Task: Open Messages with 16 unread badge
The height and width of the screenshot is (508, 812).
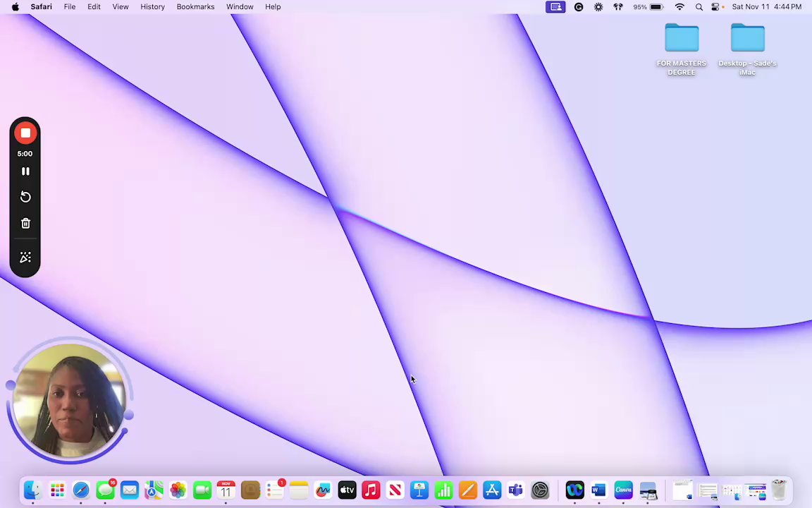Action: 106,490
